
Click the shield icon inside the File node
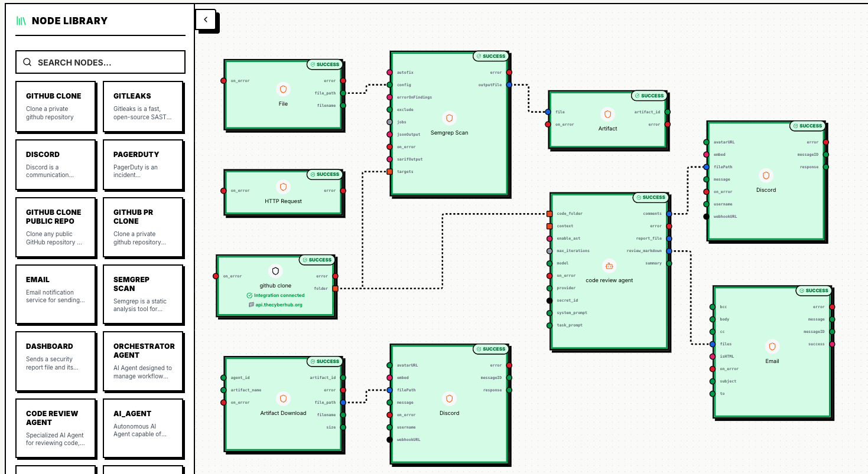[x=283, y=89]
